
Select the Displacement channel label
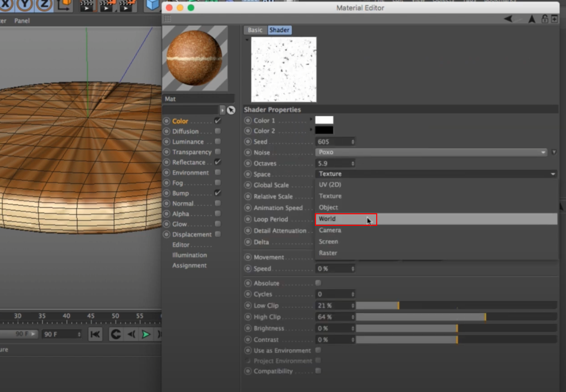[x=192, y=234]
